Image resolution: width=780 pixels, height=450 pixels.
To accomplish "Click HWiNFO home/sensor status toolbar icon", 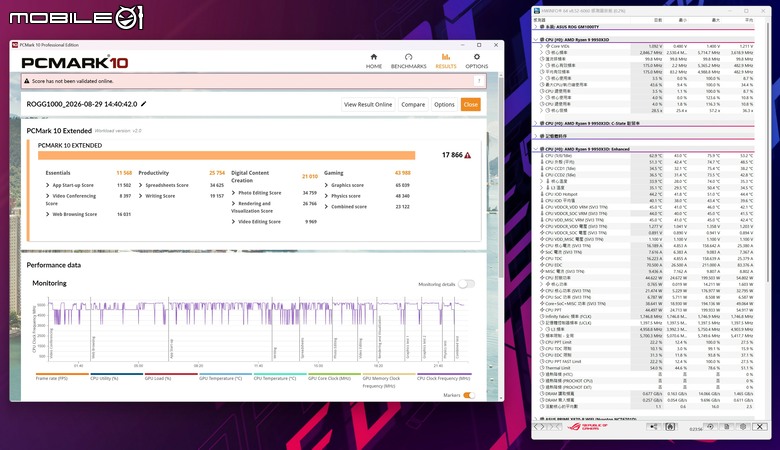I will point(670,427).
